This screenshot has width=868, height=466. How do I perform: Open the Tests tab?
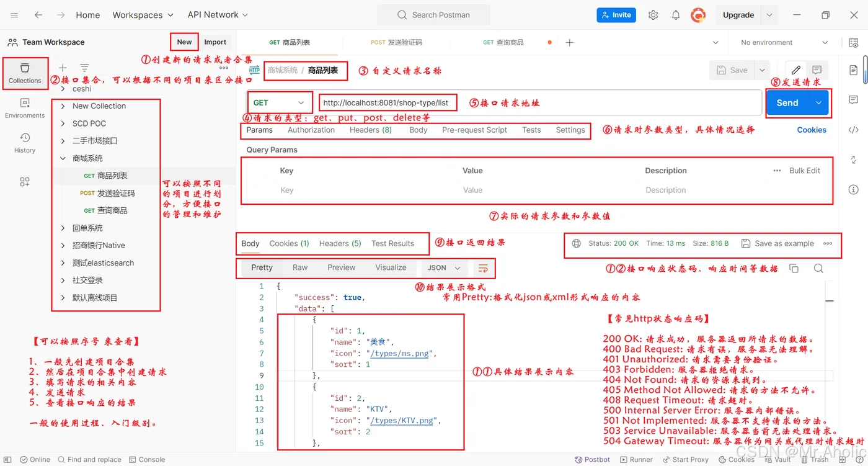pyautogui.click(x=531, y=130)
